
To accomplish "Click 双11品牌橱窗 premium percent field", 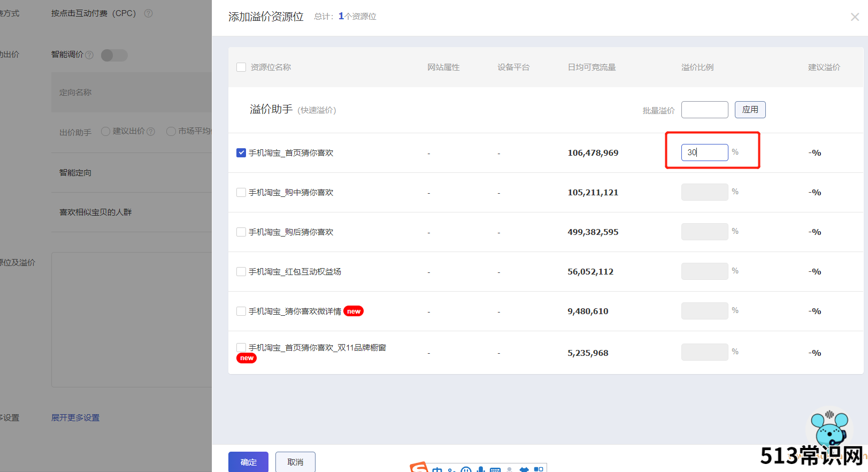I will pyautogui.click(x=704, y=352).
